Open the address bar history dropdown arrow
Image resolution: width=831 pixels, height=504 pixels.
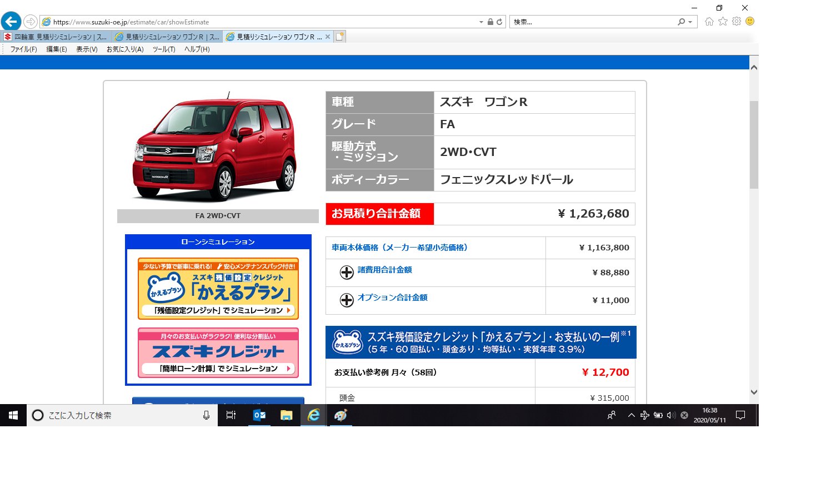(481, 22)
